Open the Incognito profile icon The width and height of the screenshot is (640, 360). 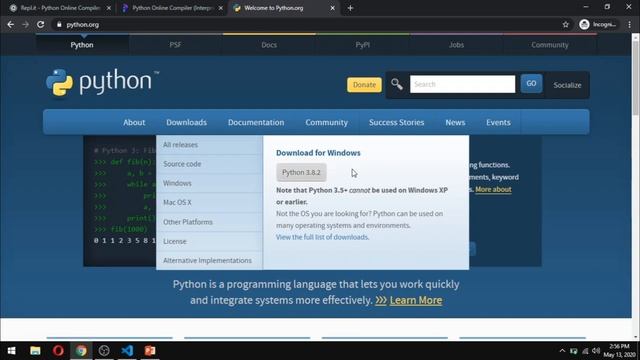pyautogui.click(x=584, y=24)
